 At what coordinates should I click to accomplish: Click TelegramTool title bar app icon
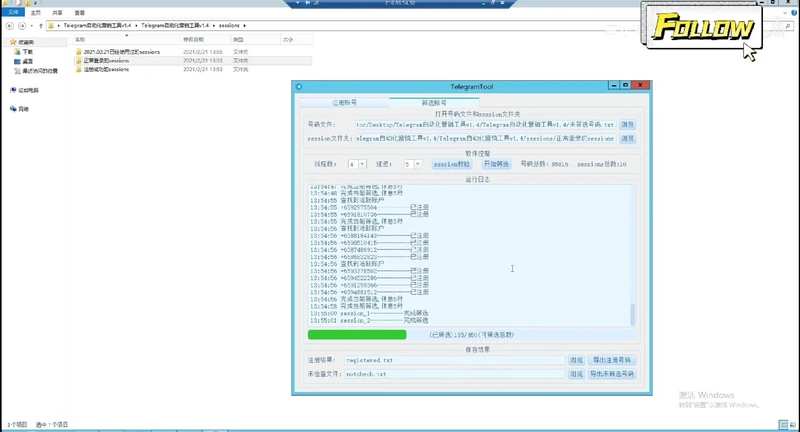(x=299, y=87)
